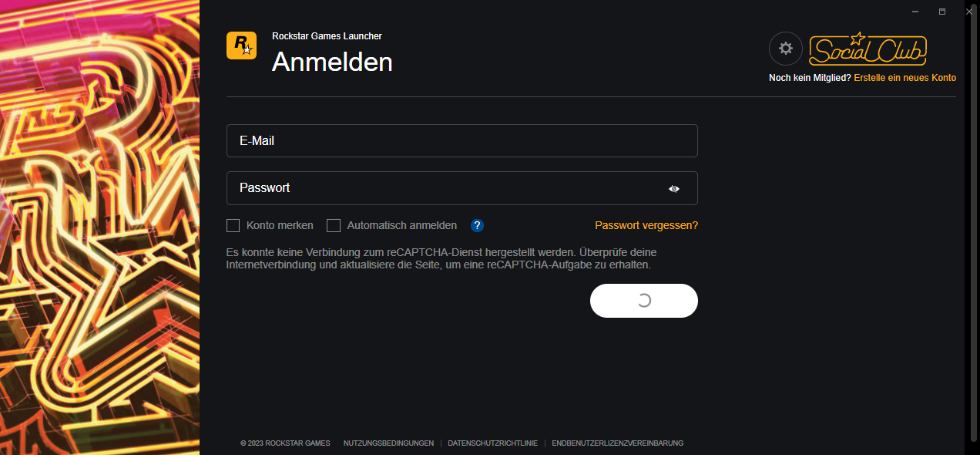Viewport: 980px width, 455px height.
Task: Click the Noch kein Mitglied text
Action: (x=810, y=78)
